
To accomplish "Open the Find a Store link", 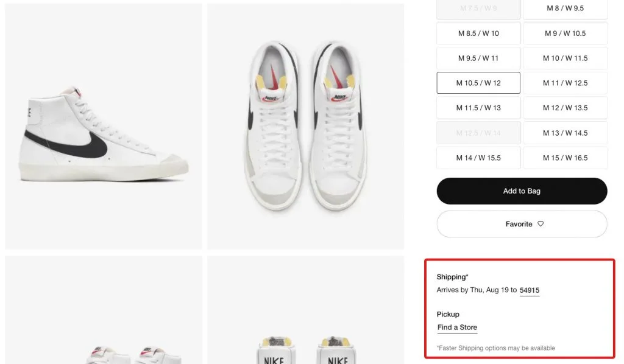I will 457,327.
